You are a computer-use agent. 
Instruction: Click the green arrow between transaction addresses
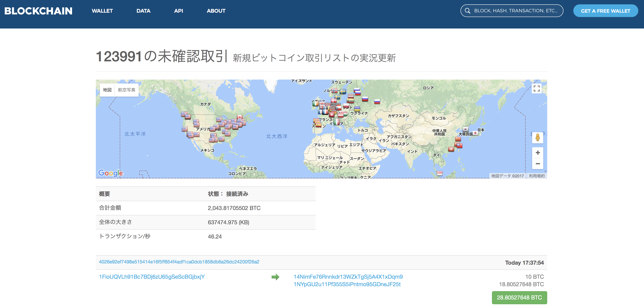[276, 277]
